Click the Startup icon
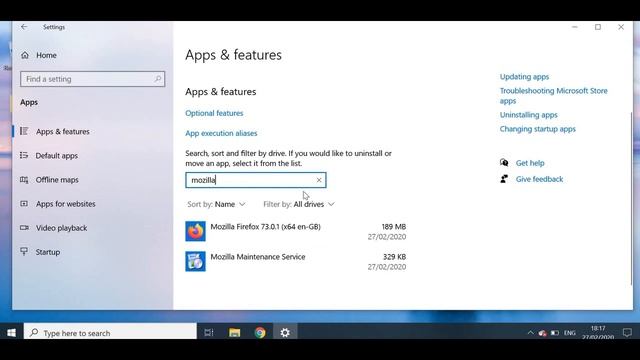This screenshot has height=360, width=640. point(24,251)
